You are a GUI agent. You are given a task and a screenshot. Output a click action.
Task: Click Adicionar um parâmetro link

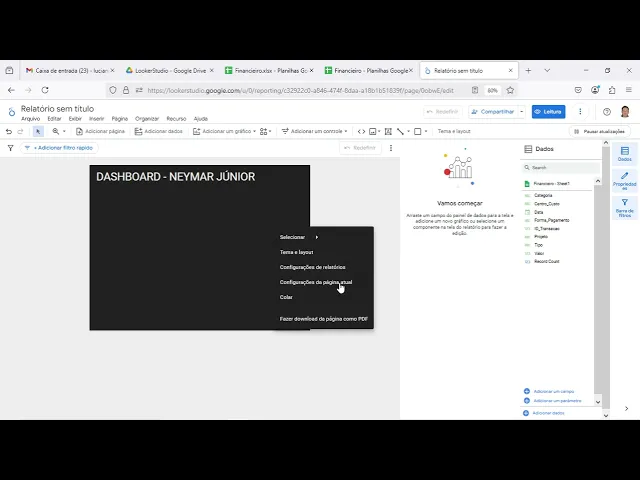pyautogui.click(x=553, y=401)
